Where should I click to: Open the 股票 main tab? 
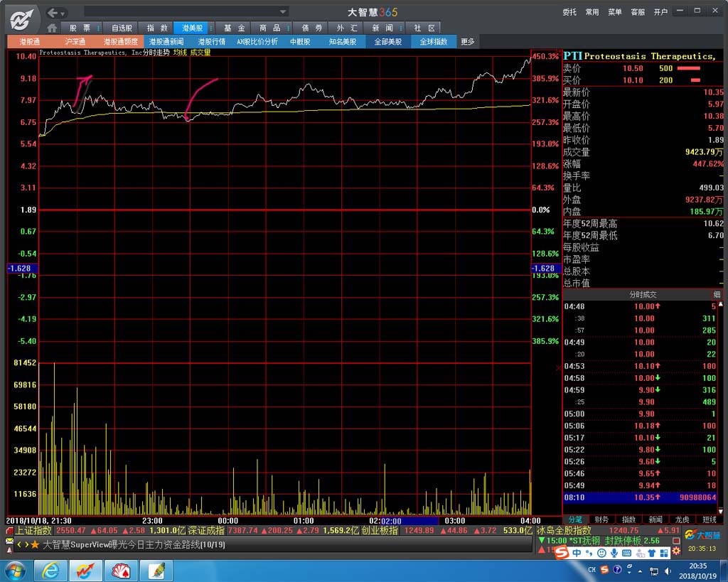[80, 28]
